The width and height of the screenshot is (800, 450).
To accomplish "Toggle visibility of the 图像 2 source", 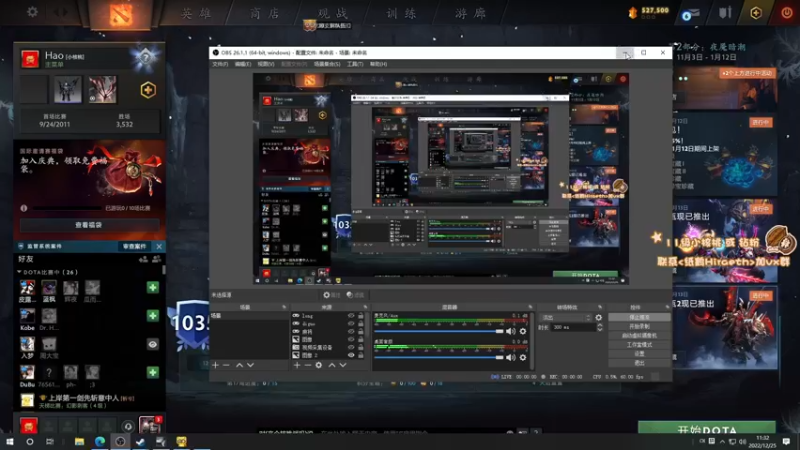I will click(x=351, y=355).
